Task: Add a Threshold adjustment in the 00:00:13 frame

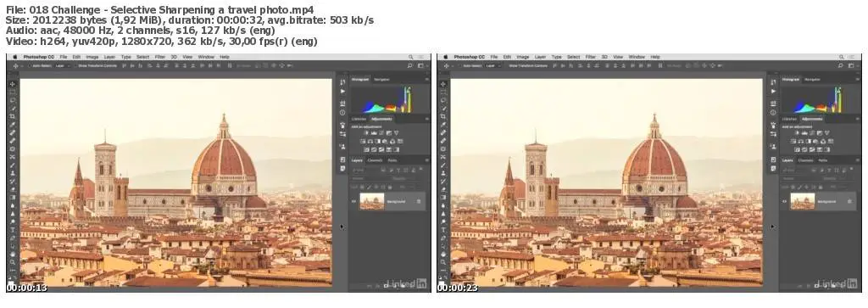Action: 381,149
